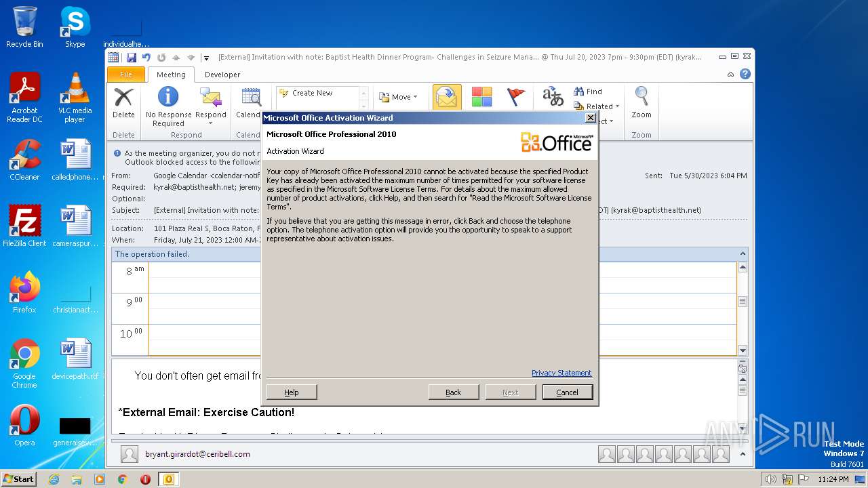
Task: Click the calendar preview scrollbar down arrow
Action: point(743,350)
